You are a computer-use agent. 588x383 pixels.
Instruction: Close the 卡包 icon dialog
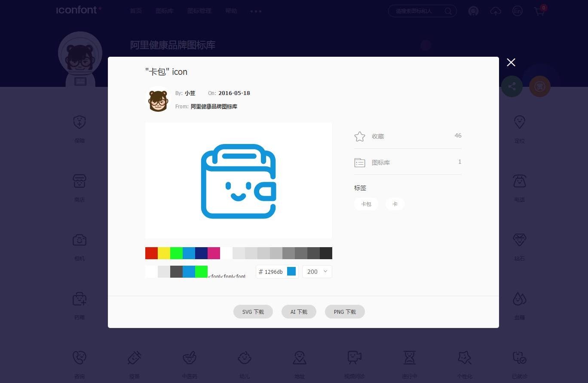(511, 62)
